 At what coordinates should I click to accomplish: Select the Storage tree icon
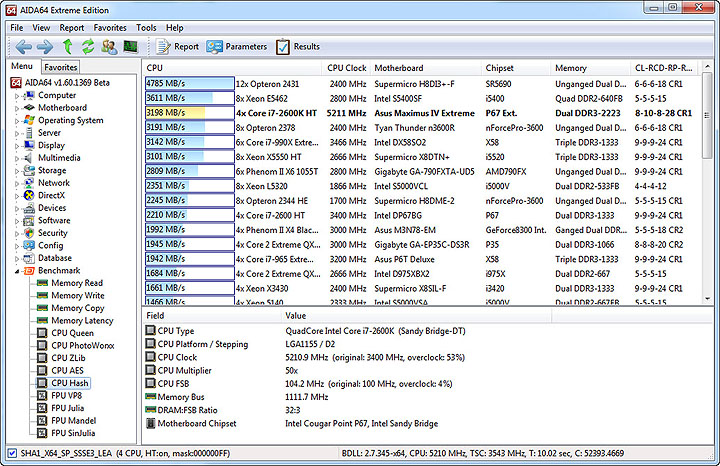pyautogui.click(x=29, y=170)
